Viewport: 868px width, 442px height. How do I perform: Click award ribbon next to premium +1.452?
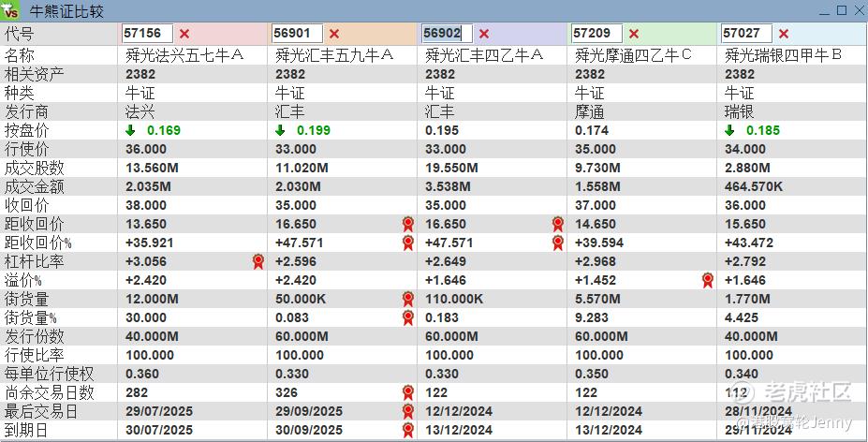coord(708,280)
